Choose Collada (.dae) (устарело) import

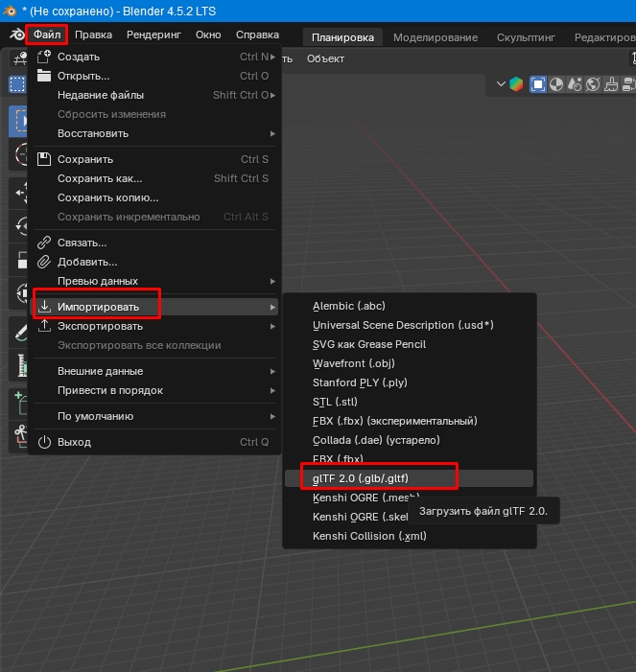tap(410, 440)
